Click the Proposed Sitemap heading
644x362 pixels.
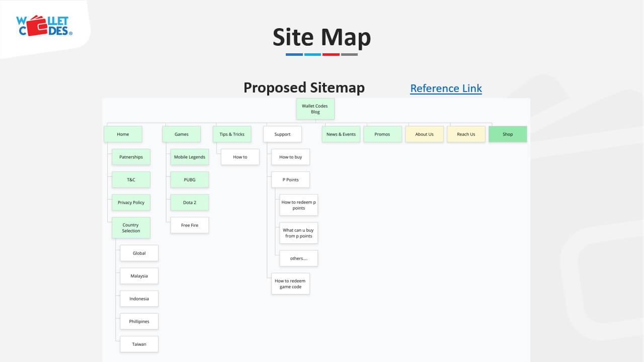[x=304, y=87]
